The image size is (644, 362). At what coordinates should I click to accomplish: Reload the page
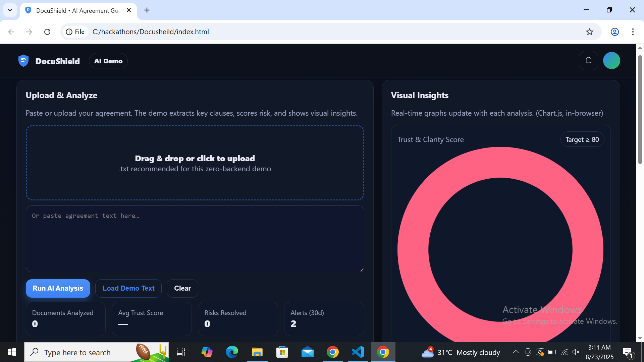click(47, 32)
